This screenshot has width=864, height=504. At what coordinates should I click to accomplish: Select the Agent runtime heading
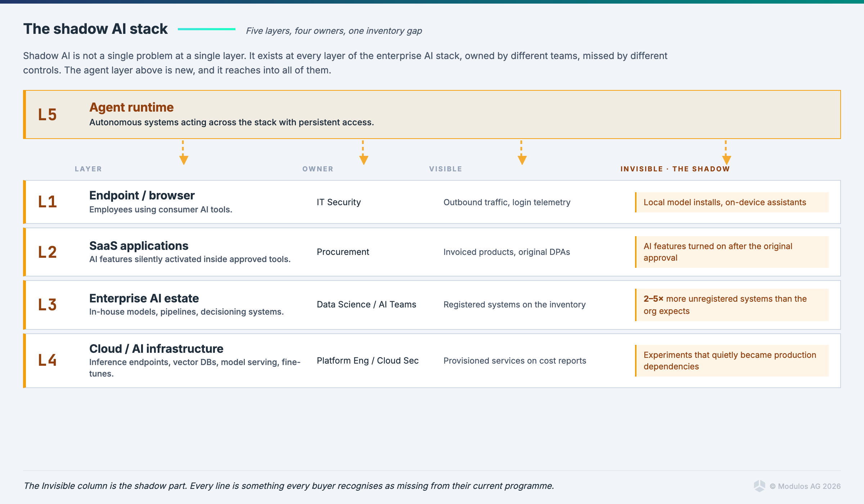[x=131, y=107]
